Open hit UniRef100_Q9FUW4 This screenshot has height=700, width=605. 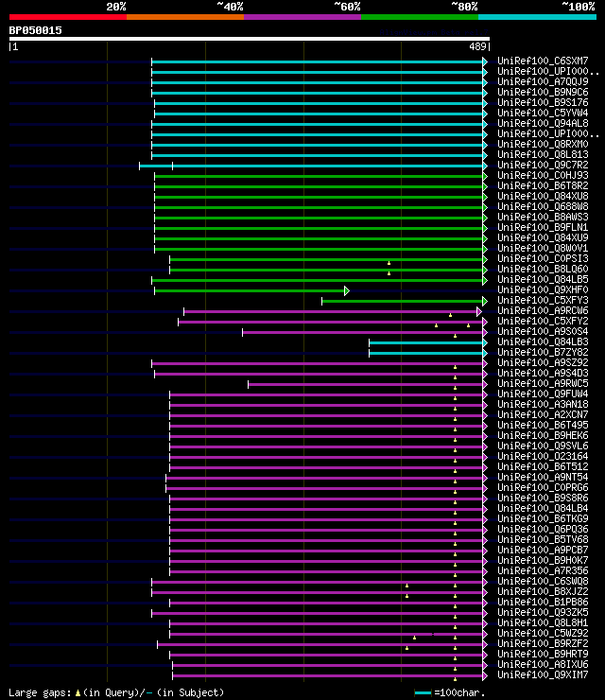543,394
